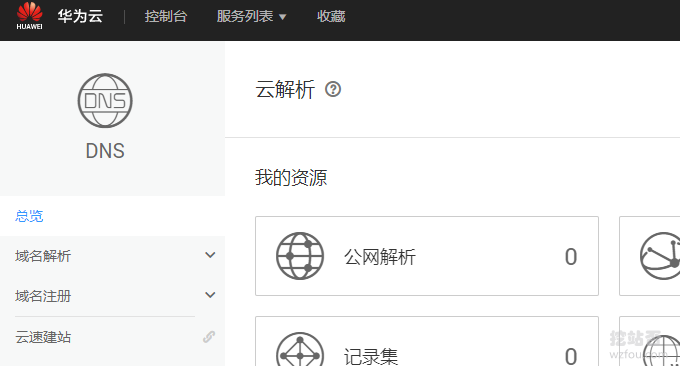The width and height of the screenshot is (680, 366).
Task: Select 域名解析 sidebar item
Action: click(x=43, y=256)
